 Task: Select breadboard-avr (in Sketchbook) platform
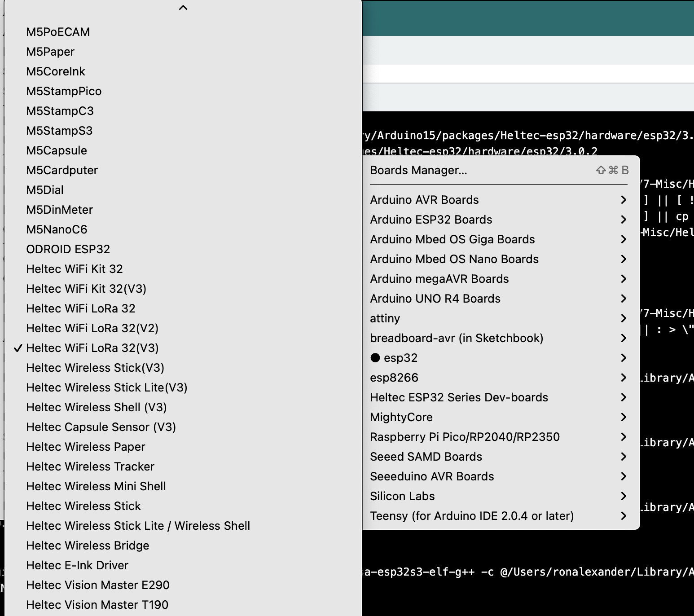tap(457, 338)
